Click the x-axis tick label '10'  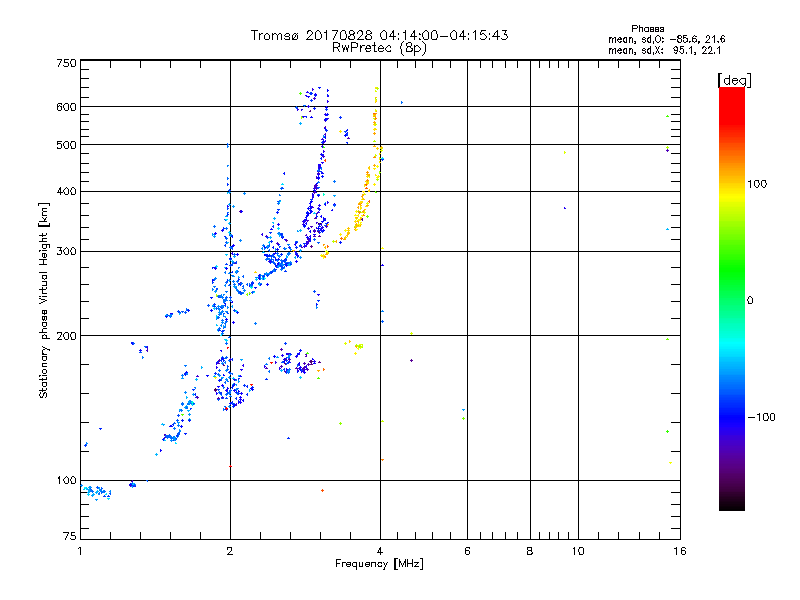point(578,551)
